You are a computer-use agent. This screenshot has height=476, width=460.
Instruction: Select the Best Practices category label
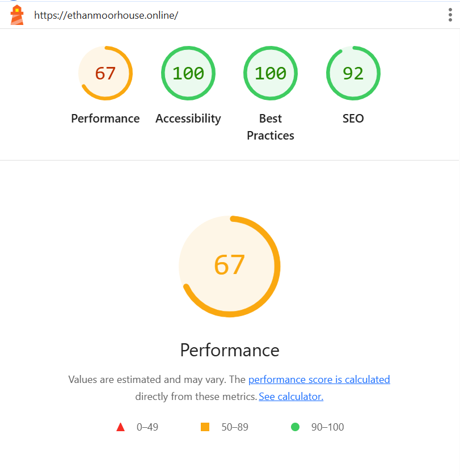point(271,127)
